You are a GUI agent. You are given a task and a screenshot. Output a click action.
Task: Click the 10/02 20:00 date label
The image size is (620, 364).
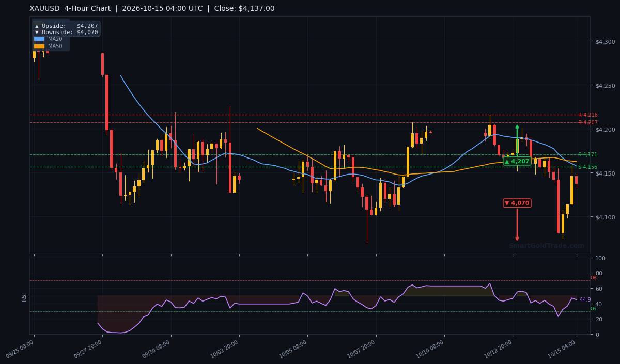(226, 350)
